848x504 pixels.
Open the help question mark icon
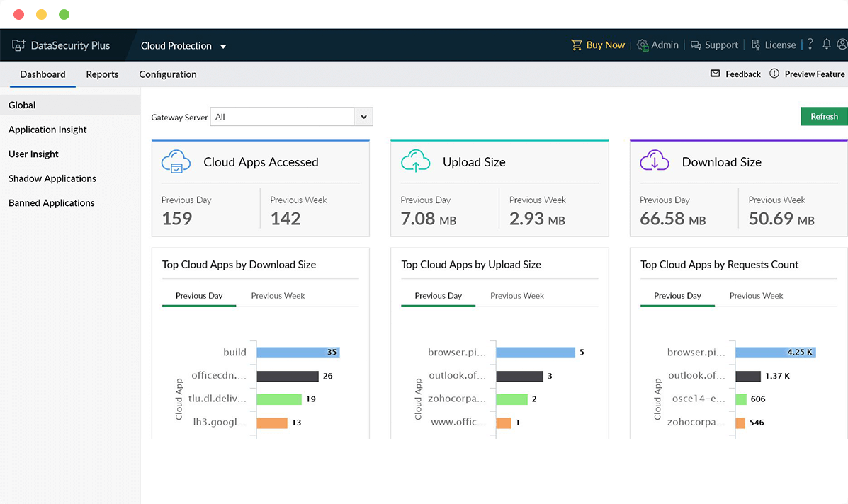tap(810, 45)
